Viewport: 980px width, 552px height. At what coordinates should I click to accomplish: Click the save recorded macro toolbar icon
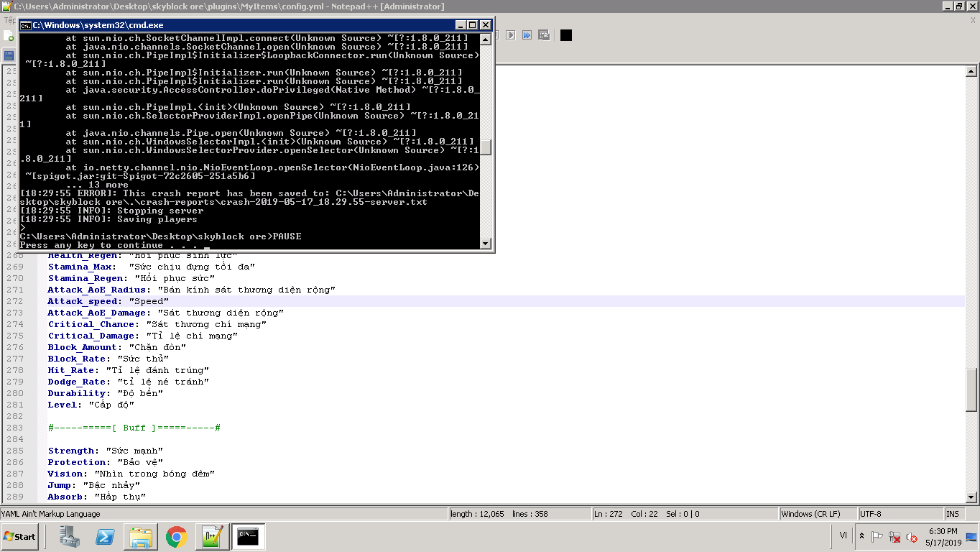point(544,35)
